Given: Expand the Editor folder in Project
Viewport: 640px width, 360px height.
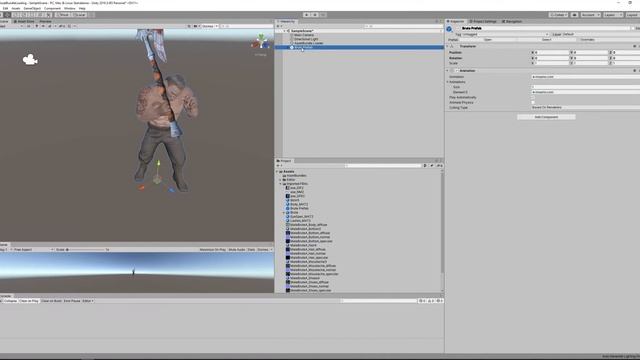Looking at the screenshot, I should tap(280, 180).
